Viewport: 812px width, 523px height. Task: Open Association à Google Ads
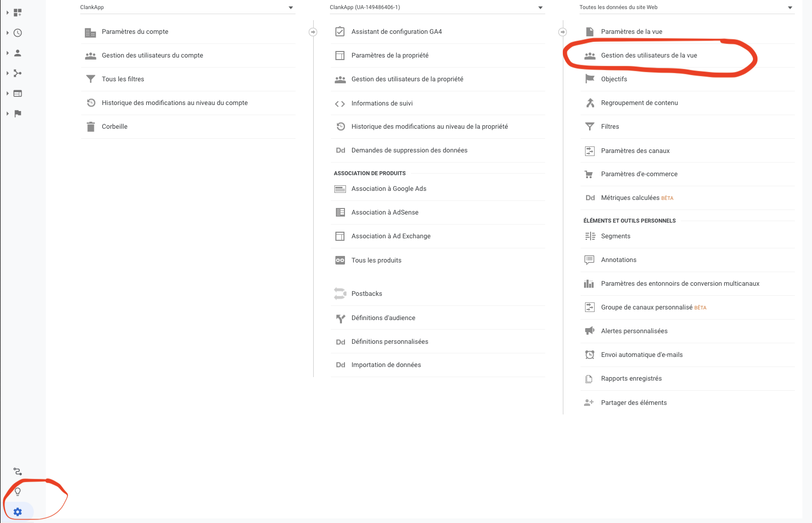pos(389,189)
